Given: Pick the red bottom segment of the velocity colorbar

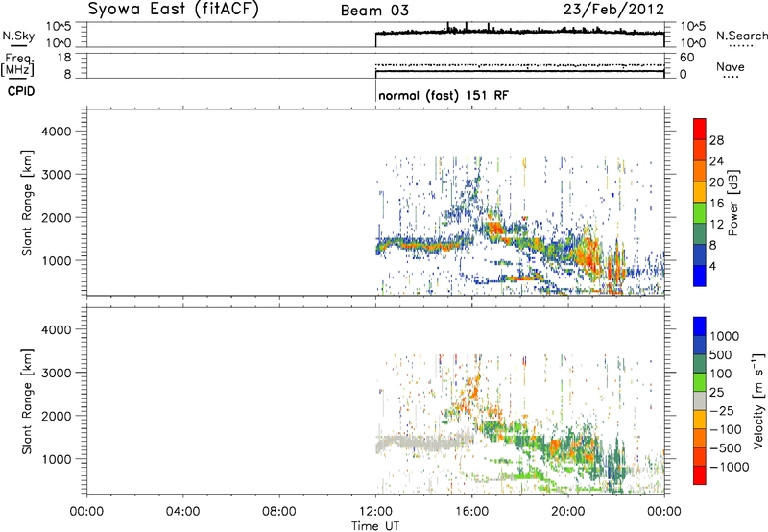Looking at the screenshot, I should point(700,475).
